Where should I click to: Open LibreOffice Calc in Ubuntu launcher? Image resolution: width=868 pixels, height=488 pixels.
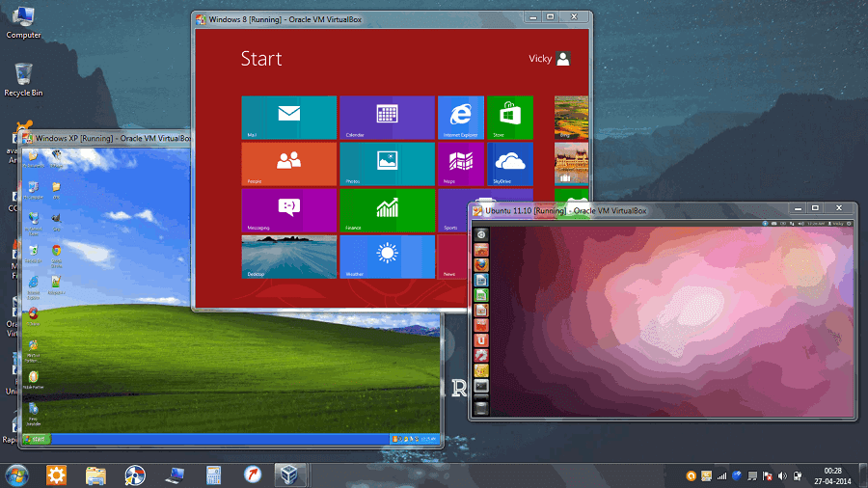[481, 295]
